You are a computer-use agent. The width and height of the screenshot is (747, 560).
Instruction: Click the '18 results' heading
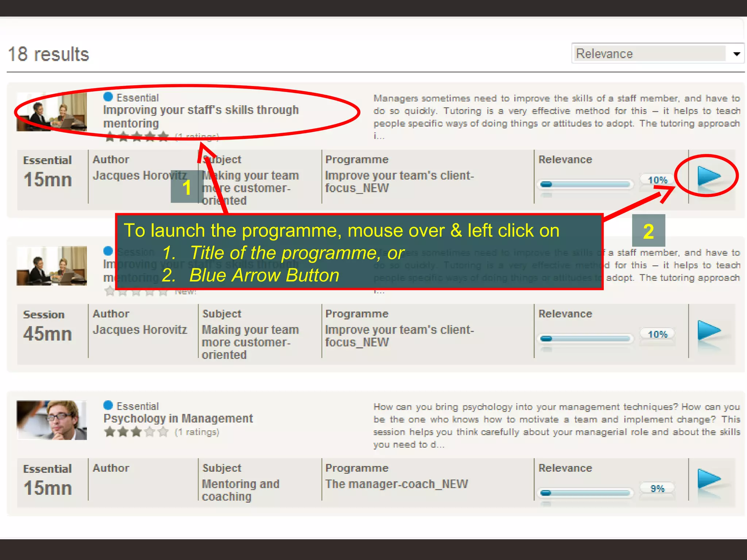tap(49, 54)
